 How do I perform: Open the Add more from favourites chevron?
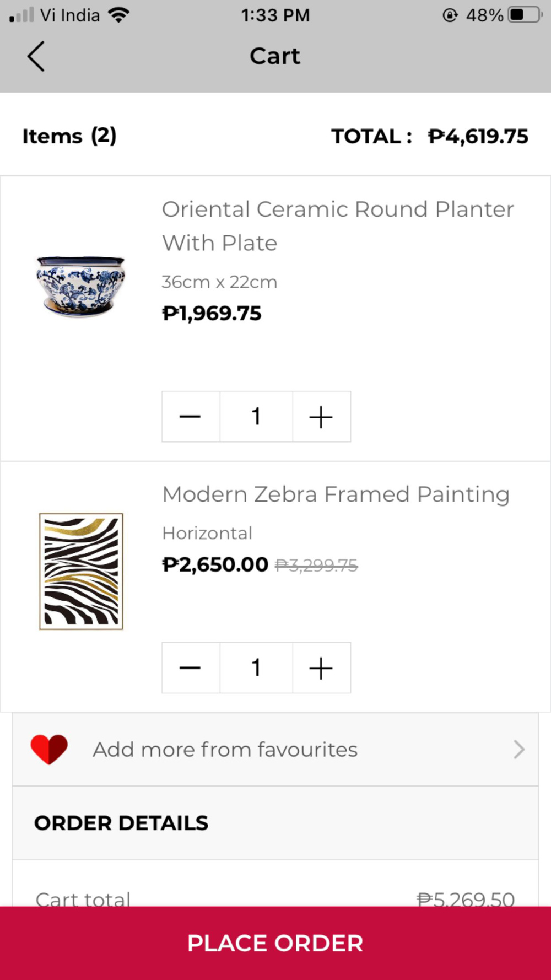point(518,750)
